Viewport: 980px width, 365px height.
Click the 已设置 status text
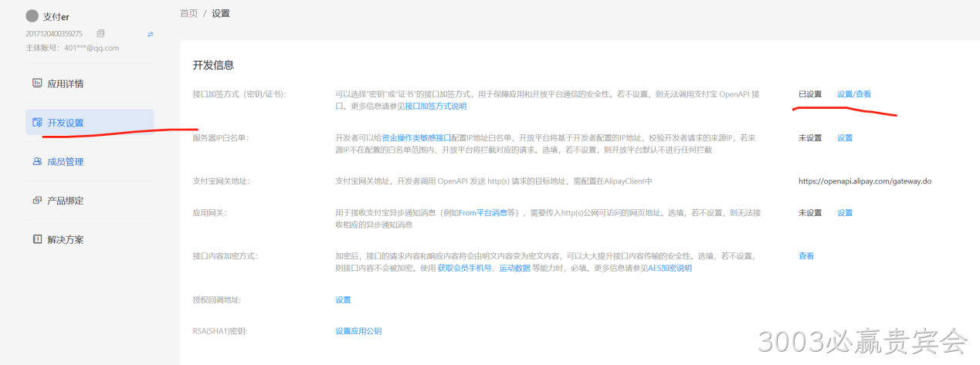click(810, 94)
